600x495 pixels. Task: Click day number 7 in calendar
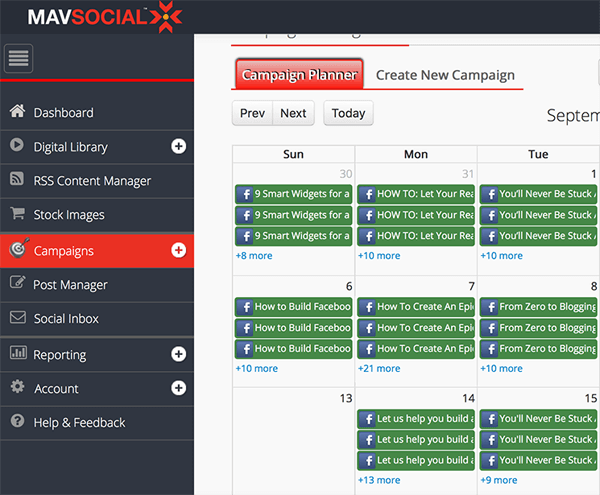[471, 286]
